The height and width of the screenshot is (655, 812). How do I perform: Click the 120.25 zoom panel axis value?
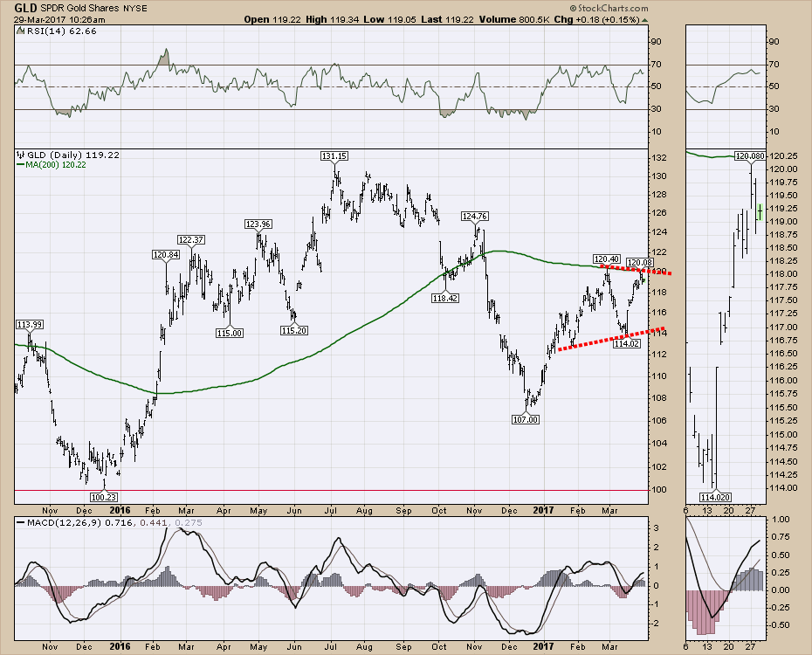pos(783,155)
